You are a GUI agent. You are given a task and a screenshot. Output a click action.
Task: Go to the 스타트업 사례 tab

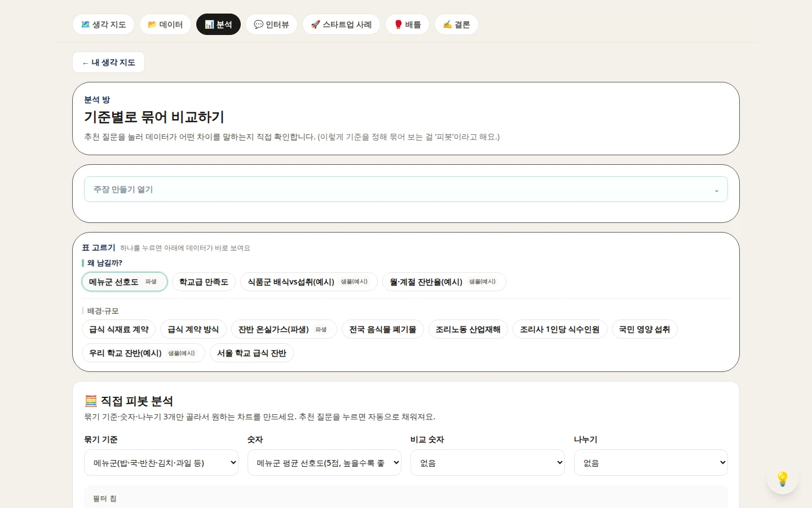pyautogui.click(x=341, y=24)
